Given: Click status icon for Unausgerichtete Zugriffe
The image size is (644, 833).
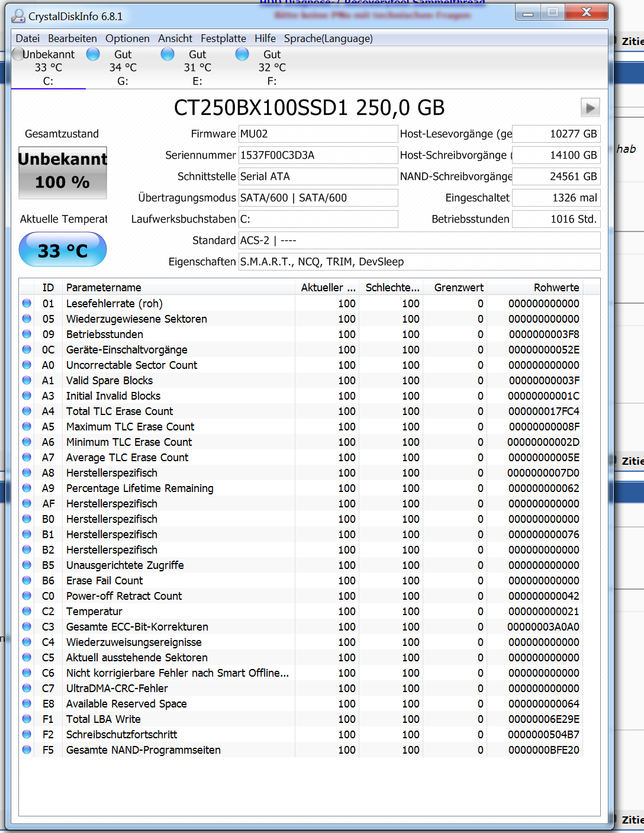Looking at the screenshot, I should pos(27,565).
